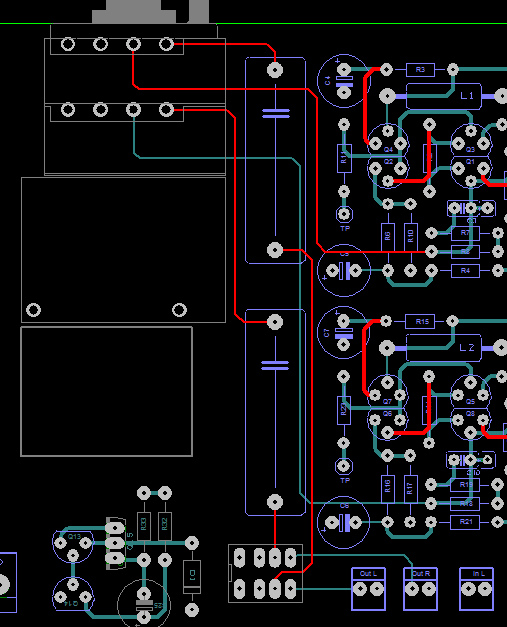Screen dimensions: 507x627
Task: Select resistor R18 footprint
Action: pos(465,503)
